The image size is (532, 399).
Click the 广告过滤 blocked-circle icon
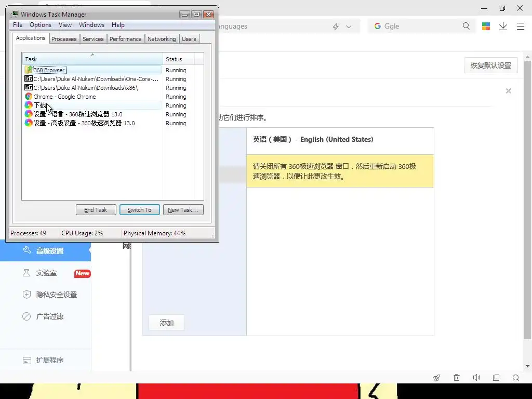pyautogui.click(x=26, y=316)
